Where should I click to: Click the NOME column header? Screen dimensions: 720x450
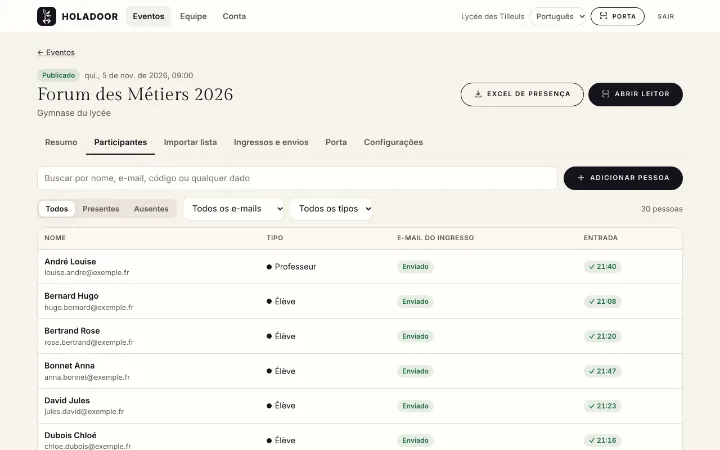point(55,238)
